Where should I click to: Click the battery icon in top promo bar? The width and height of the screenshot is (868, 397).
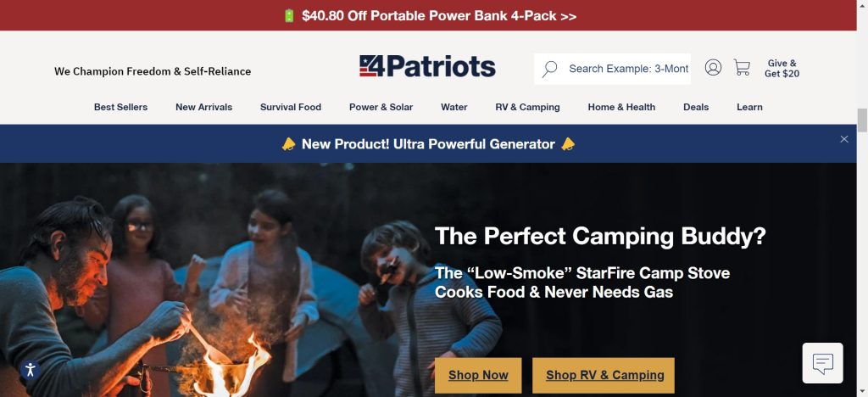pos(289,16)
